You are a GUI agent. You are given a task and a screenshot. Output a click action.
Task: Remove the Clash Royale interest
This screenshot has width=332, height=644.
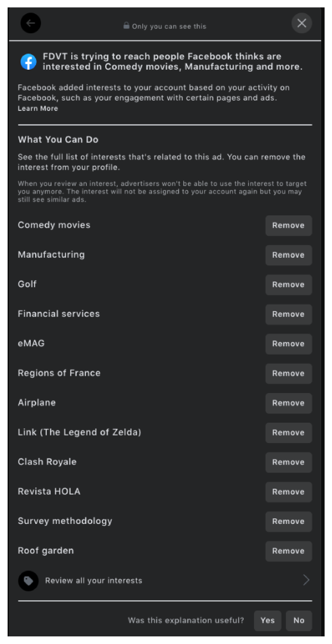[x=288, y=462]
